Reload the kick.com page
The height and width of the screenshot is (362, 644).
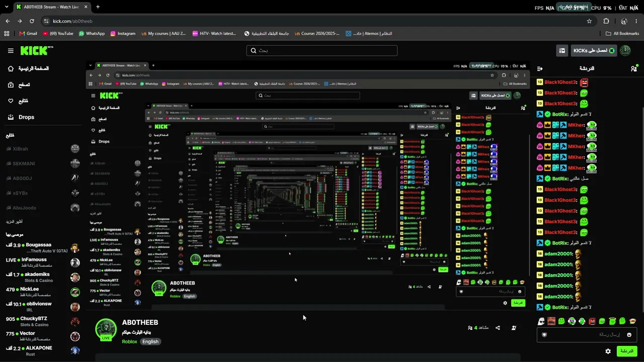point(32,21)
